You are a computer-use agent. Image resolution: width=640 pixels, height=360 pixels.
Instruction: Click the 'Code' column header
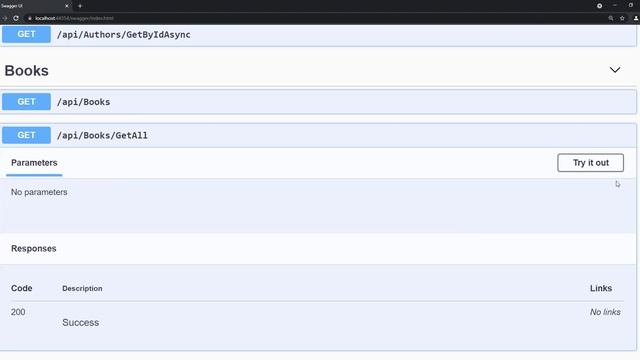(22, 288)
